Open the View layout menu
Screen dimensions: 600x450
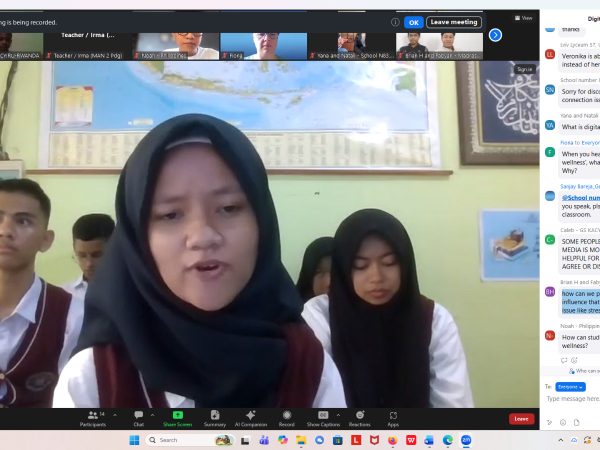click(x=524, y=18)
